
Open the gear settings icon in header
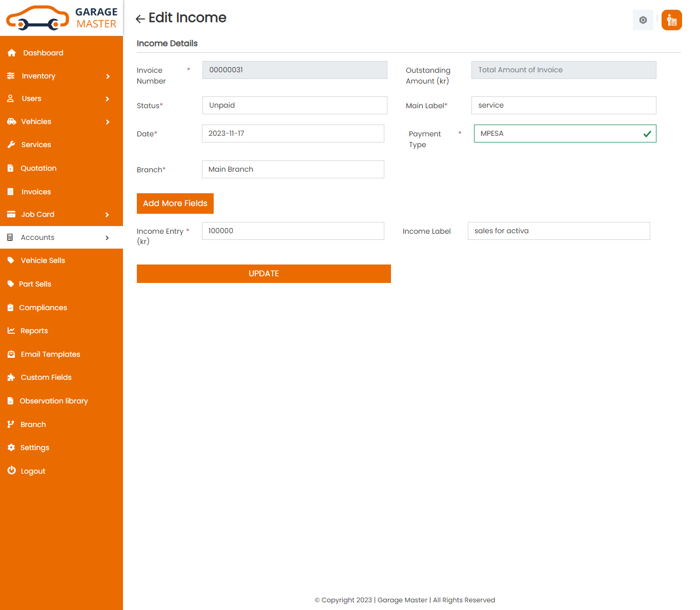[643, 20]
